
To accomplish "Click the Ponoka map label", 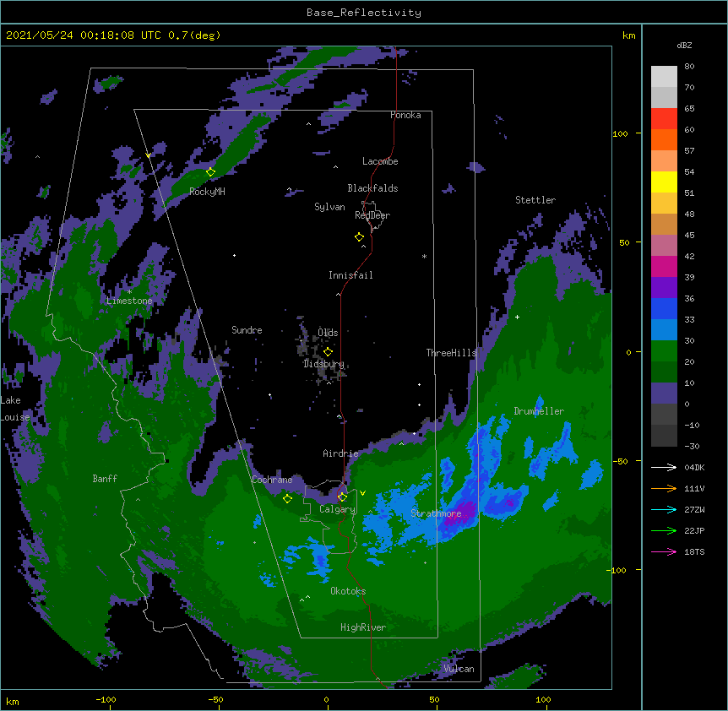I will [405, 115].
